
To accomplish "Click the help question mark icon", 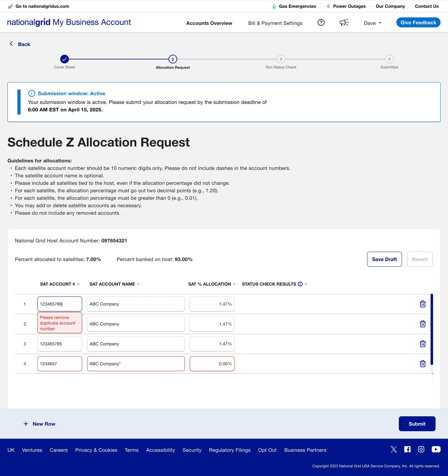I will 321,23.
